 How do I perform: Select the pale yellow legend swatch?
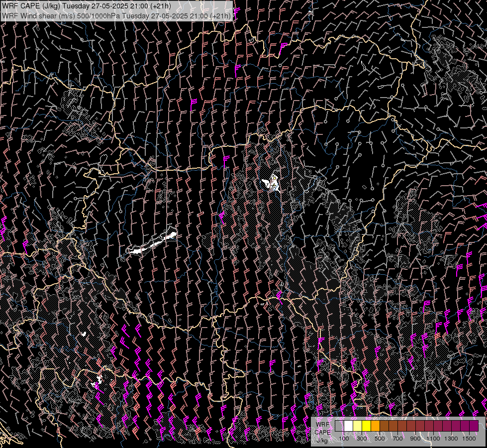[x=358, y=426]
